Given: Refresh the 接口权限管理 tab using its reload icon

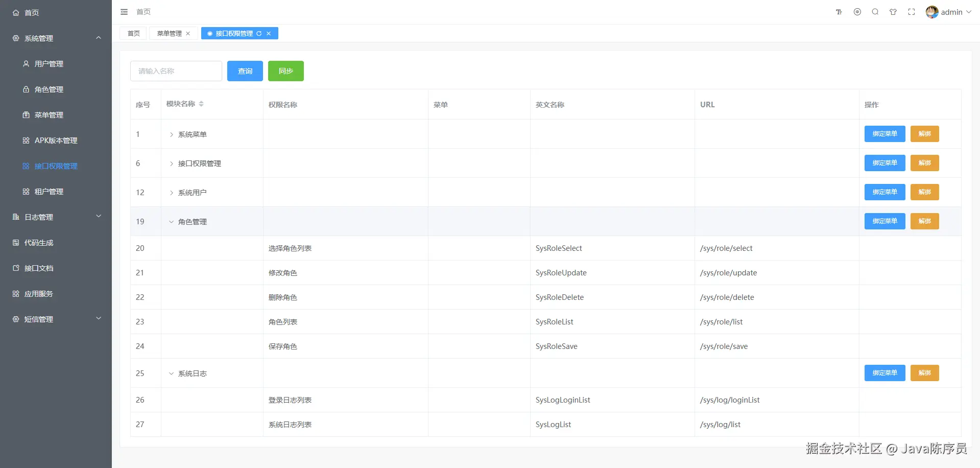Looking at the screenshot, I should click(x=259, y=33).
